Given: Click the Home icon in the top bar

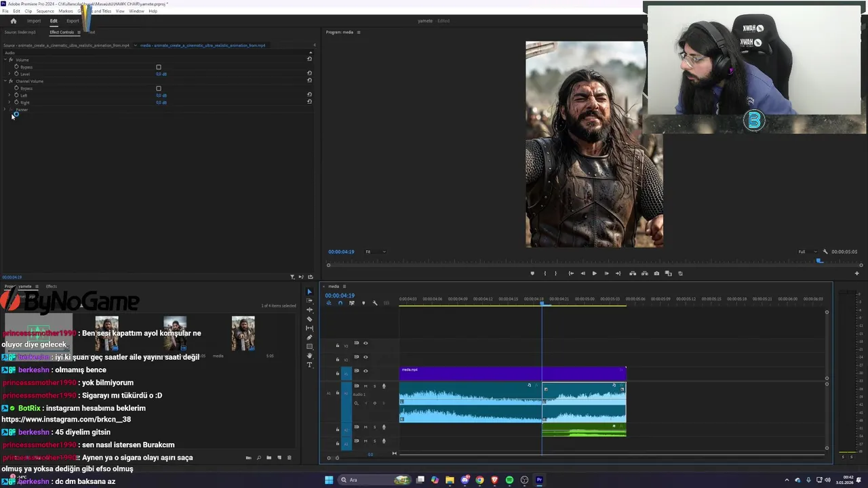Looking at the screenshot, I should [13, 21].
